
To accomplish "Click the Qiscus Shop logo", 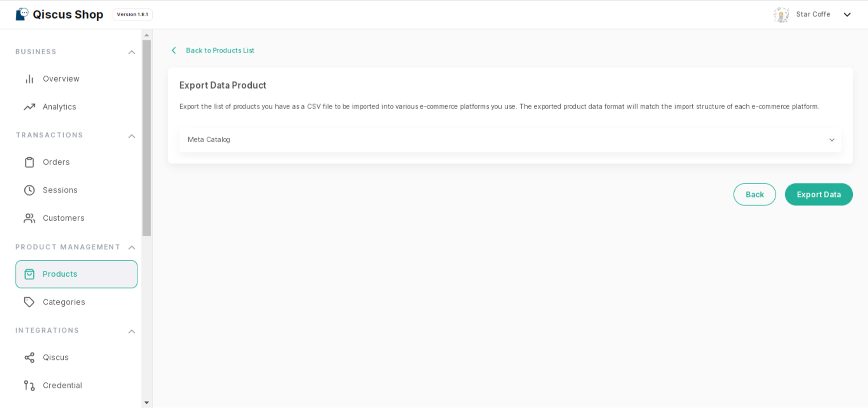I will [x=59, y=14].
